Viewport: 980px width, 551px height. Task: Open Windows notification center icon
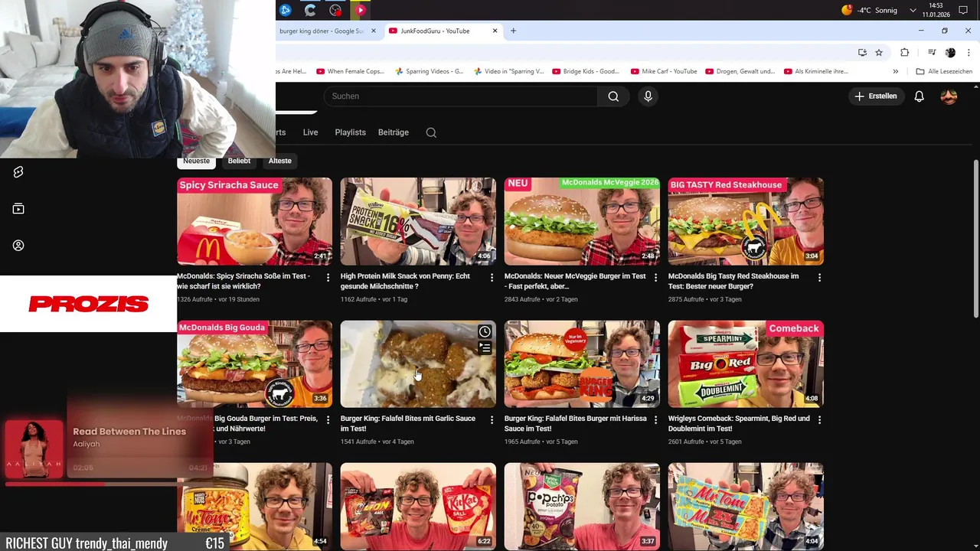tap(963, 10)
